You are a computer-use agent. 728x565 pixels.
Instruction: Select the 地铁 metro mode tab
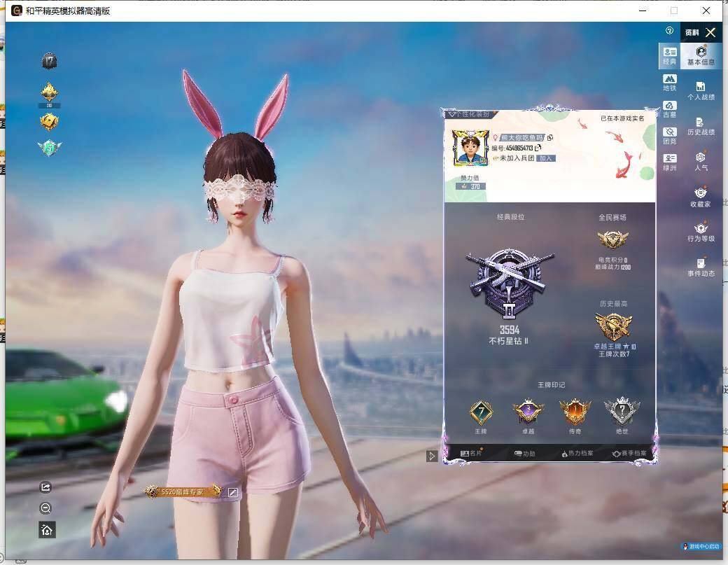[x=669, y=83]
